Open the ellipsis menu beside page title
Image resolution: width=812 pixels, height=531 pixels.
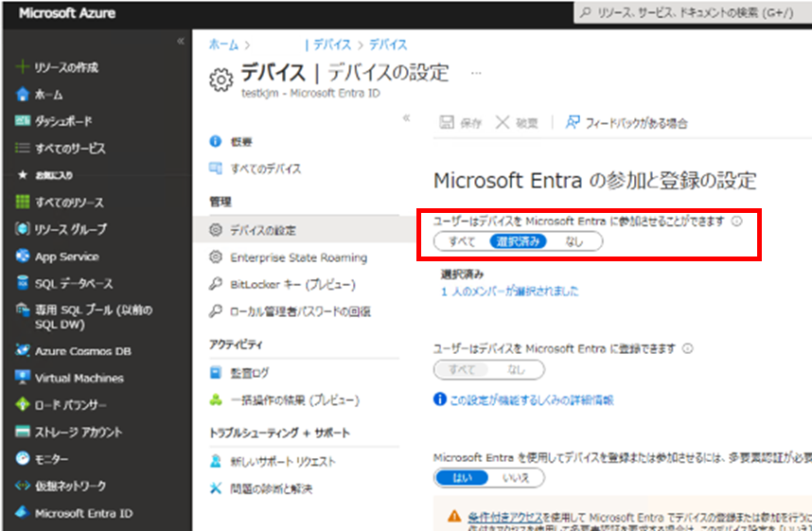point(476,74)
